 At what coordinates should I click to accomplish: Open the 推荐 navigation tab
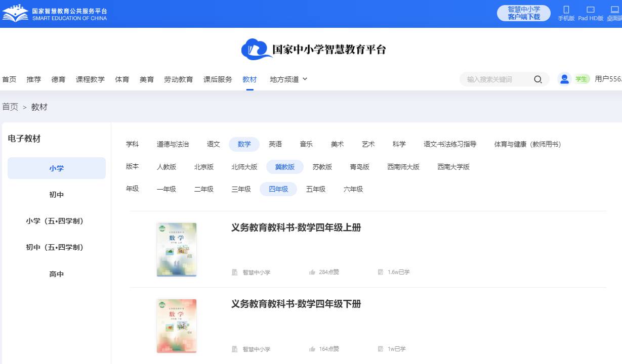pyautogui.click(x=34, y=79)
